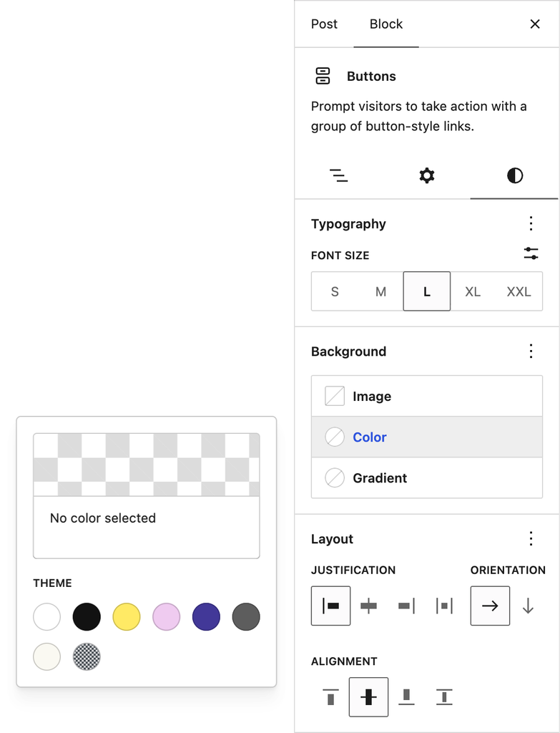Select font size M
The image size is (560, 733).
click(x=380, y=291)
